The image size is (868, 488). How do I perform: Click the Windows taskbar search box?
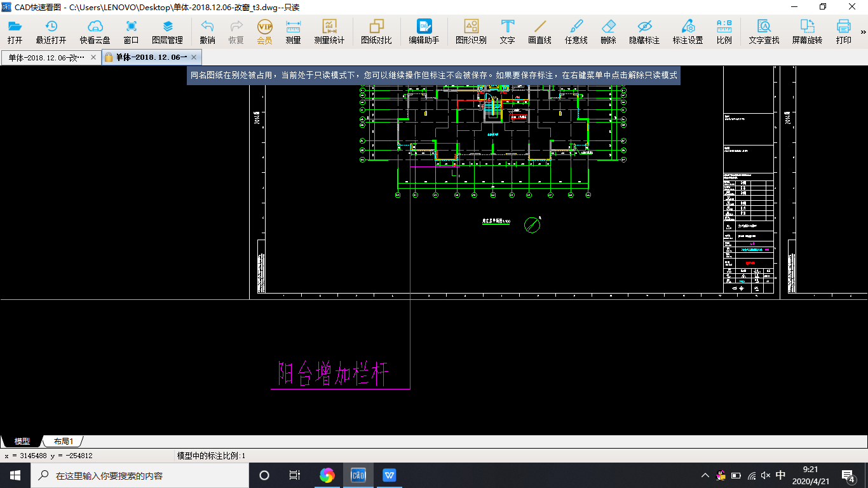pyautogui.click(x=139, y=475)
